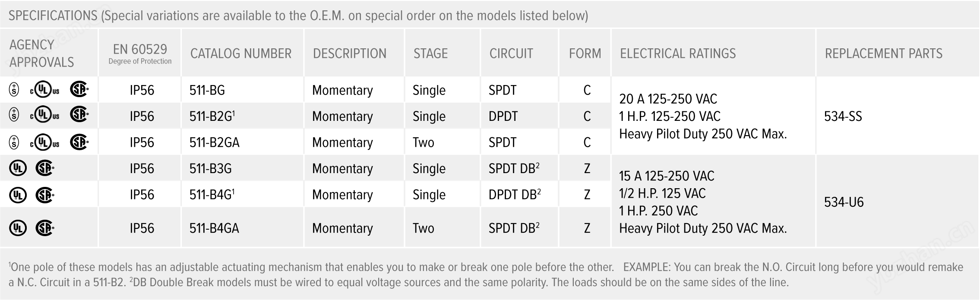Select replacement part 534-SS

click(x=843, y=117)
